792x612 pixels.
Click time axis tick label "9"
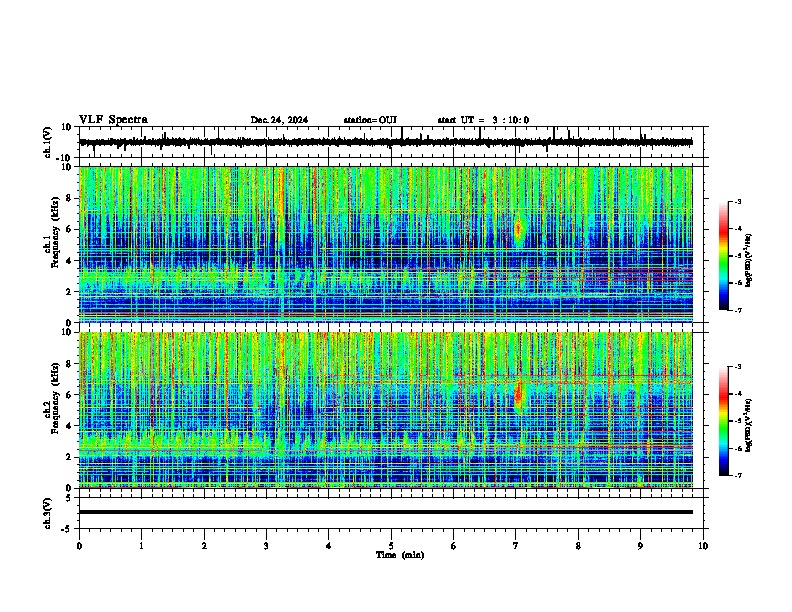[640, 546]
